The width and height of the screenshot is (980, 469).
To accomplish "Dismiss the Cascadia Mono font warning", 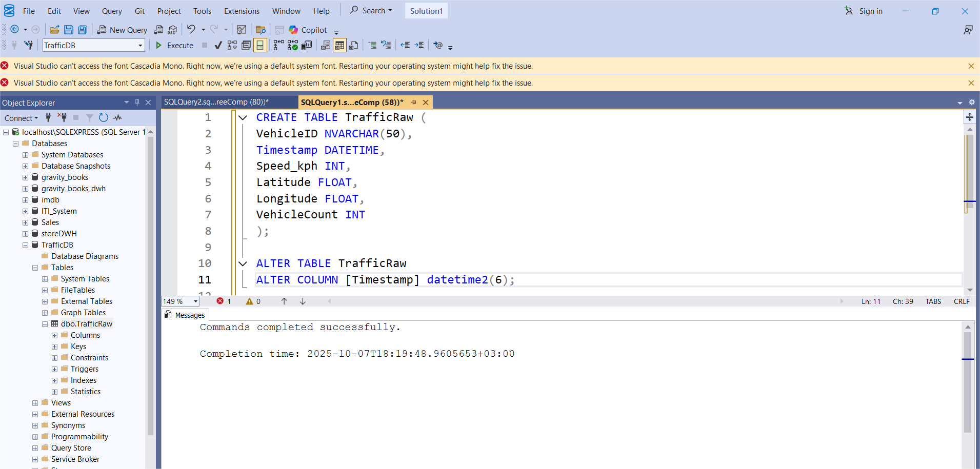I will point(971,66).
